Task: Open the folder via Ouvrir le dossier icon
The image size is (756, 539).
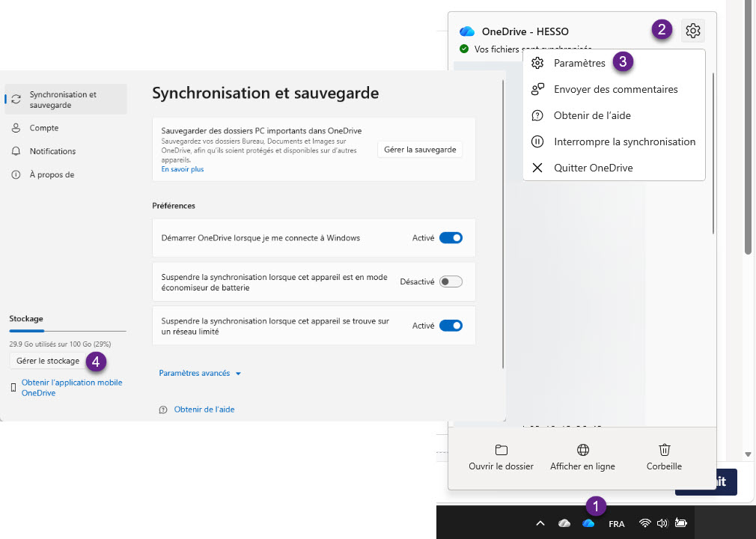Action: pos(502,450)
